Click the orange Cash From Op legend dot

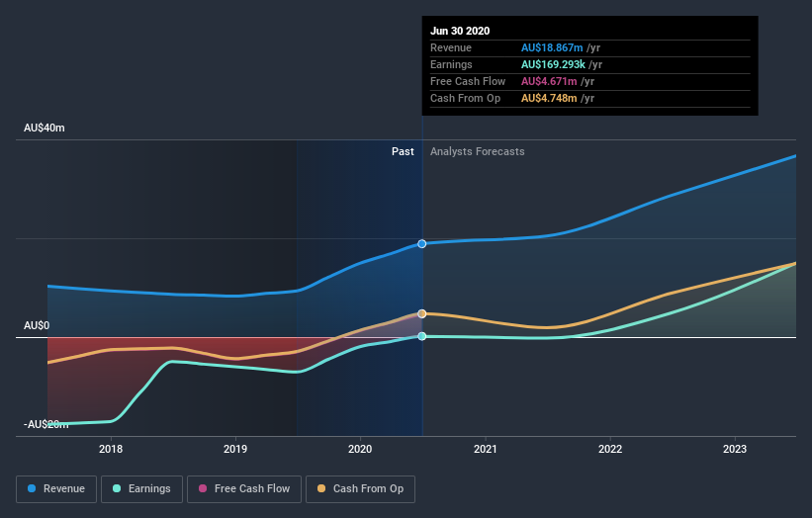pos(321,488)
